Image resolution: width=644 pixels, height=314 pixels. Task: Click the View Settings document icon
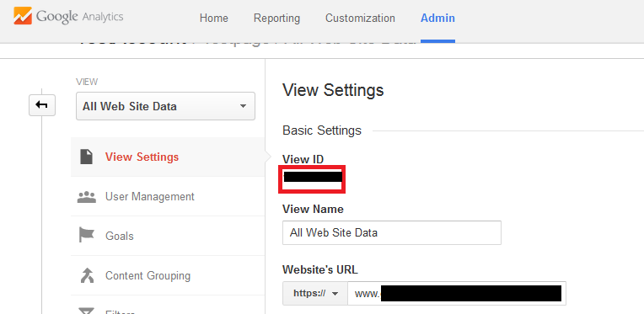point(86,157)
